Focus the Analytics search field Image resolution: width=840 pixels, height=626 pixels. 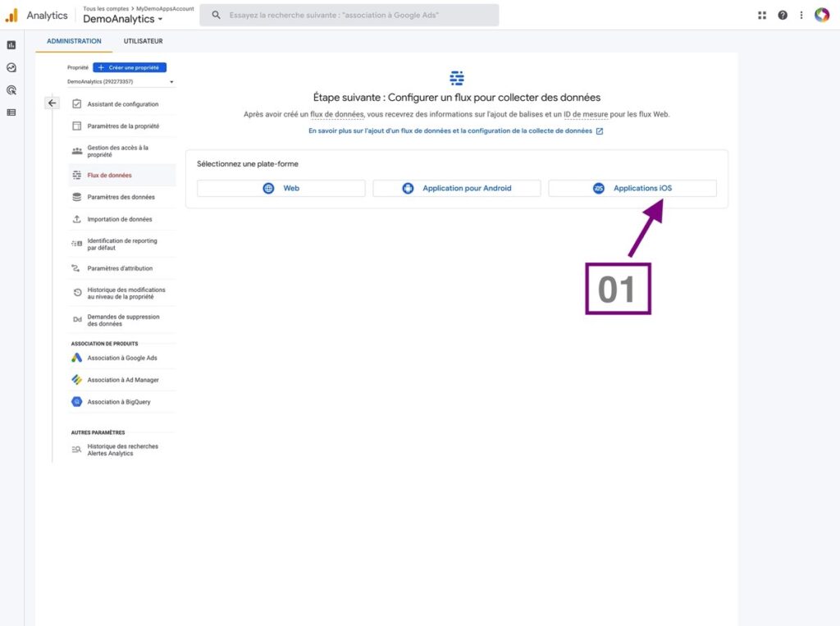pos(349,15)
